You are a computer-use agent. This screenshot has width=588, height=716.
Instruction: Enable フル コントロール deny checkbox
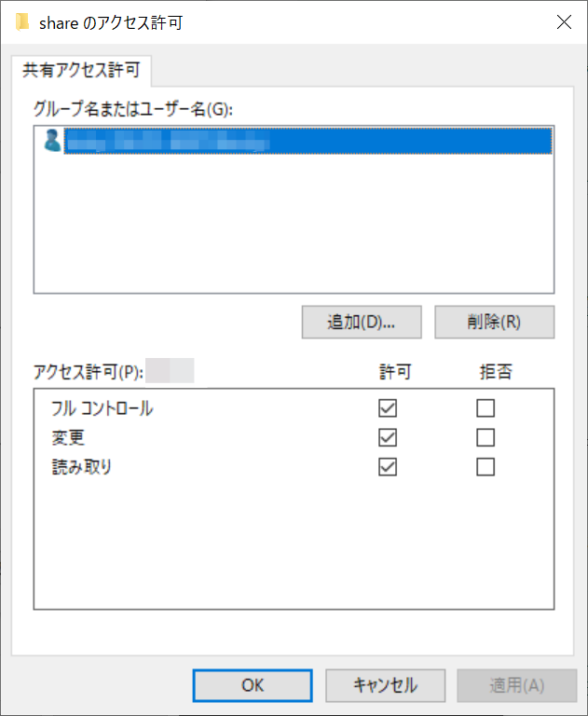coord(485,407)
